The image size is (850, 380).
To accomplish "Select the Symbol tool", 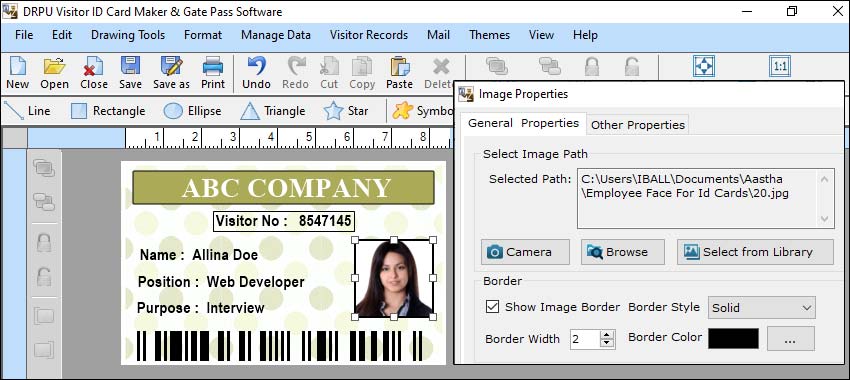I will pyautogui.click(x=423, y=111).
